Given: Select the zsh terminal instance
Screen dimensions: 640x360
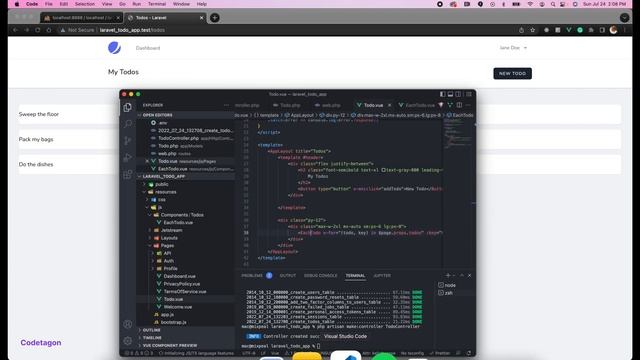Looking at the screenshot, I should pos(446,293).
